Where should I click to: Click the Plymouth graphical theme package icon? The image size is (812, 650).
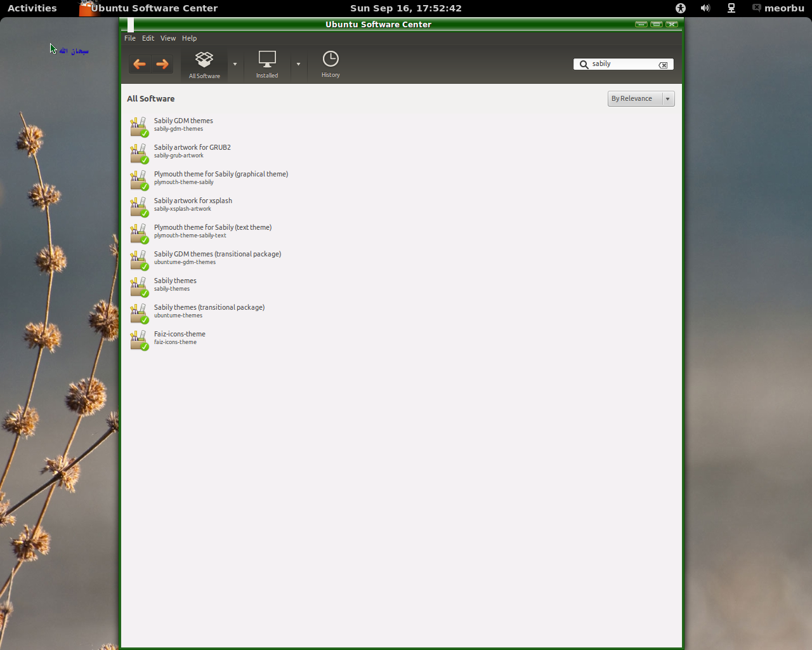139,180
